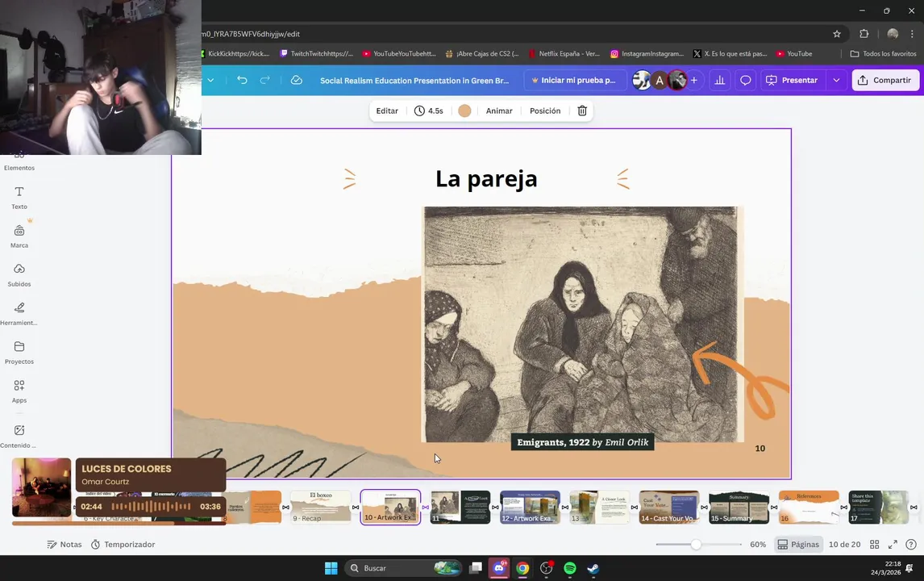This screenshot has width=924, height=581.
Task: Open Spotify from the taskbar
Action: click(570, 568)
